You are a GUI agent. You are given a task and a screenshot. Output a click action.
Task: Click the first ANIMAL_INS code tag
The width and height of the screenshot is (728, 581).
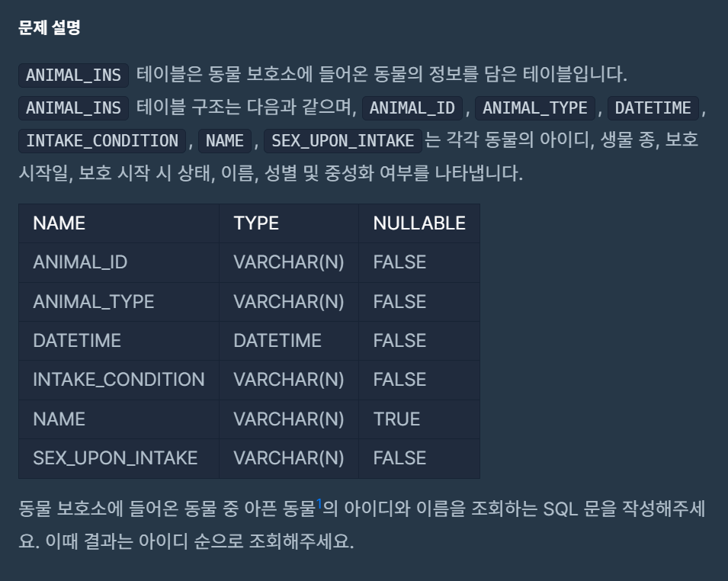pos(73,75)
